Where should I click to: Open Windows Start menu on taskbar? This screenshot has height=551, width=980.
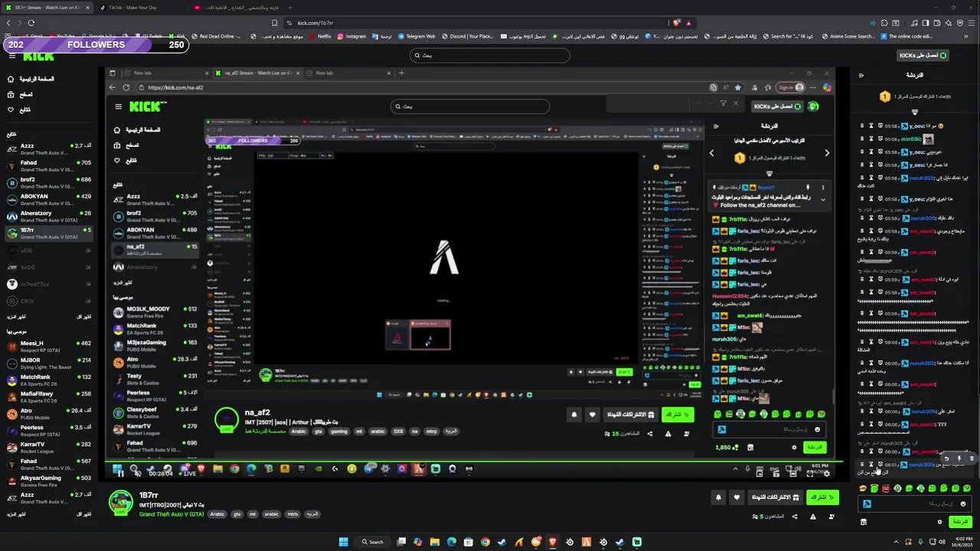[x=344, y=542]
